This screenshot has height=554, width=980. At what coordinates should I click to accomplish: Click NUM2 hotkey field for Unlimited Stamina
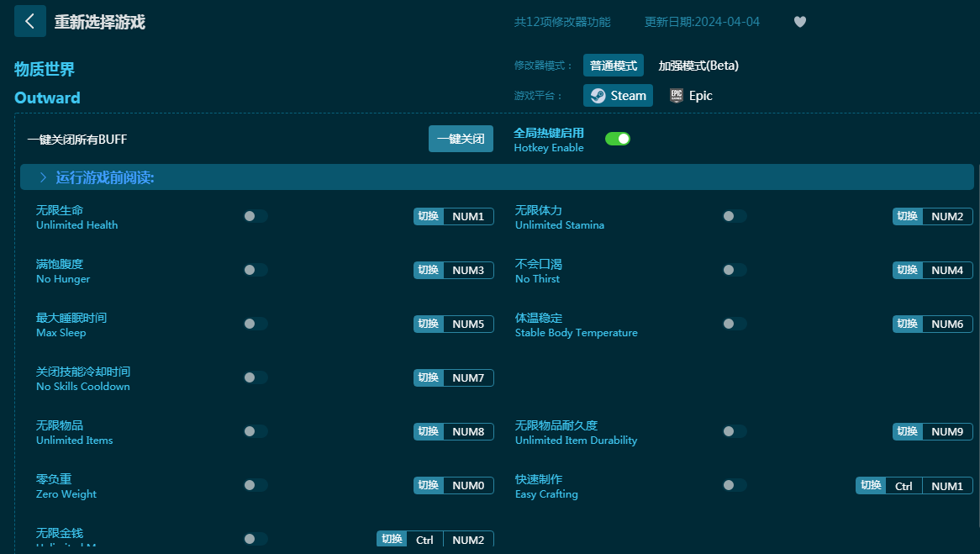947,216
